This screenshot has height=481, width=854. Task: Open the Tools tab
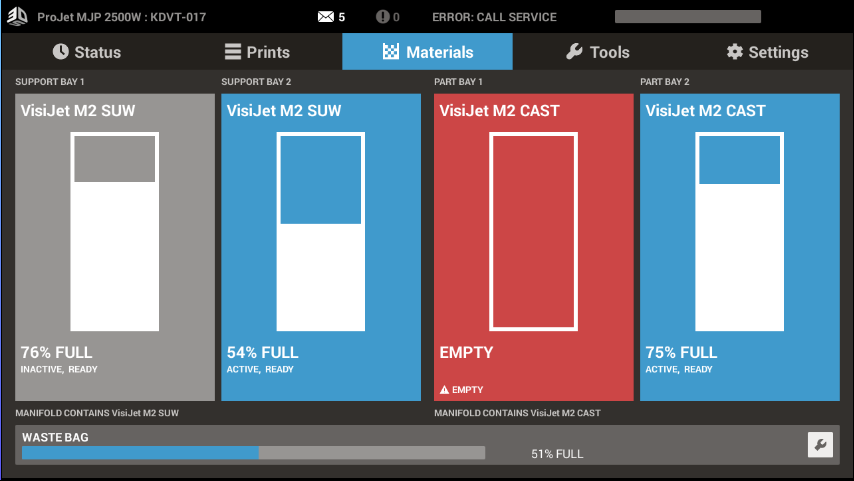(598, 52)
